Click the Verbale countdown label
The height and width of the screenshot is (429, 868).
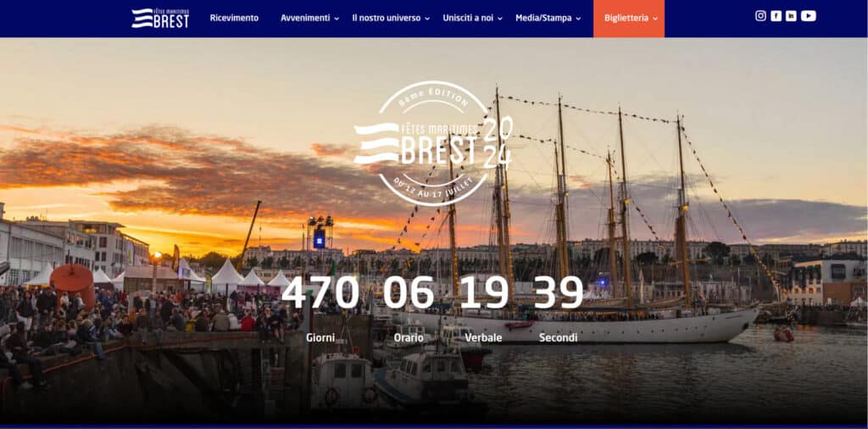(x=483, y=337)
